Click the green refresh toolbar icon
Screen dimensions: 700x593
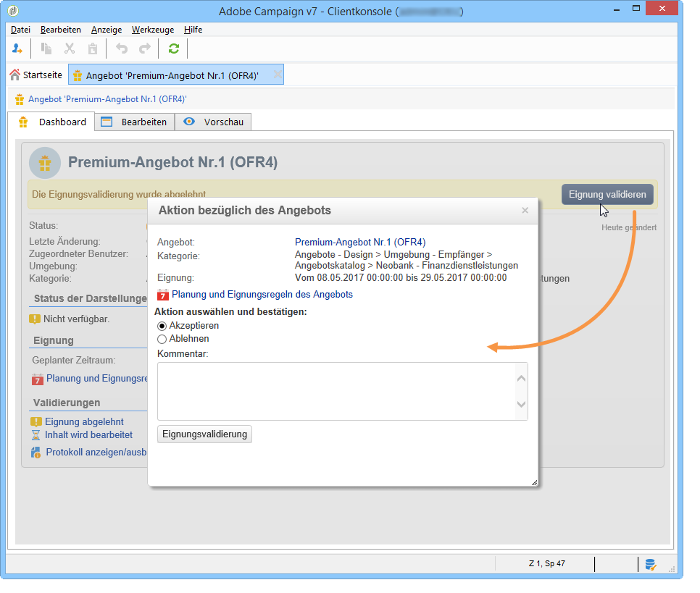(174, 49)
